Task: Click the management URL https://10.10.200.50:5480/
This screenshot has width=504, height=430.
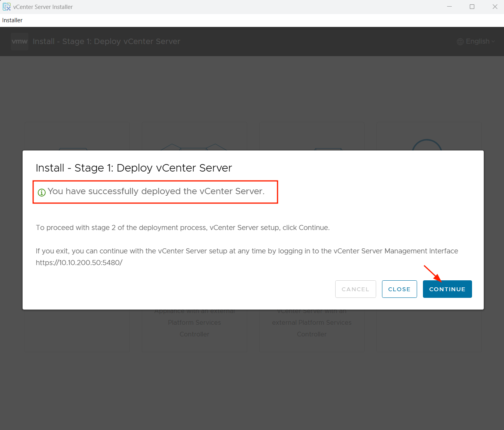Action: click(79, 262)
